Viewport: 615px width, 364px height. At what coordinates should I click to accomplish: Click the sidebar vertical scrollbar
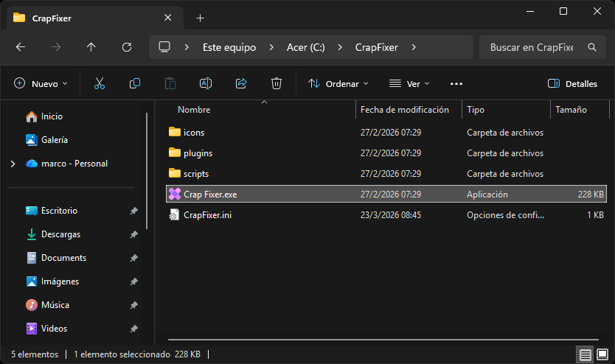[146, 171]
